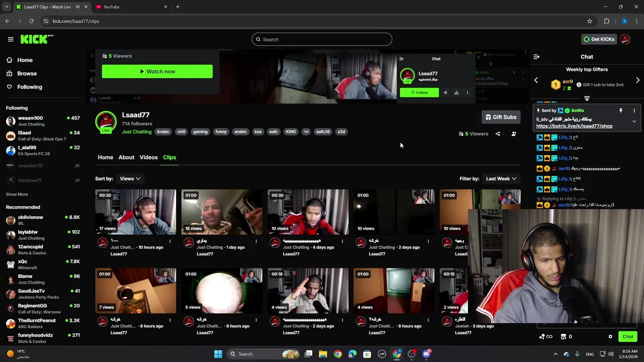The image size is (644, 362).
Task: Click the search field
Action: coord(322,39)
